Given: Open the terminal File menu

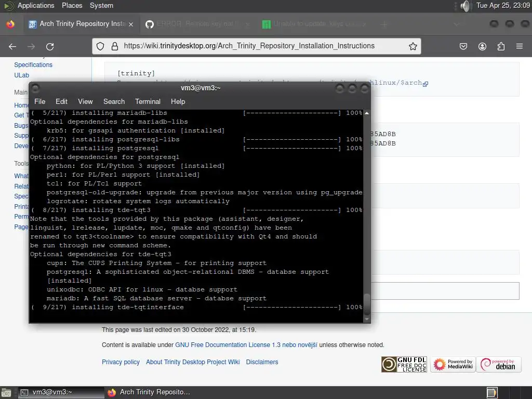Looking at the screenshot, I should pos(39,101).
